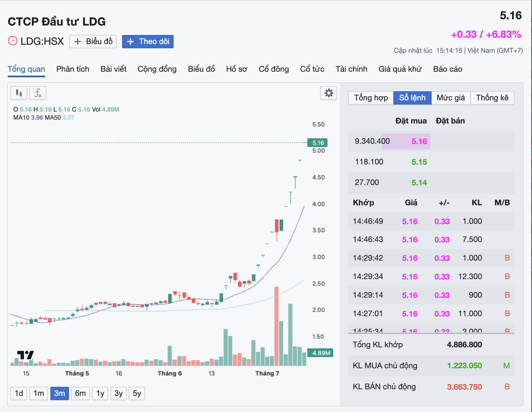Click bid volume 27.700
The height and width of the screenshot is (412, 532).
tap(367, 183)
